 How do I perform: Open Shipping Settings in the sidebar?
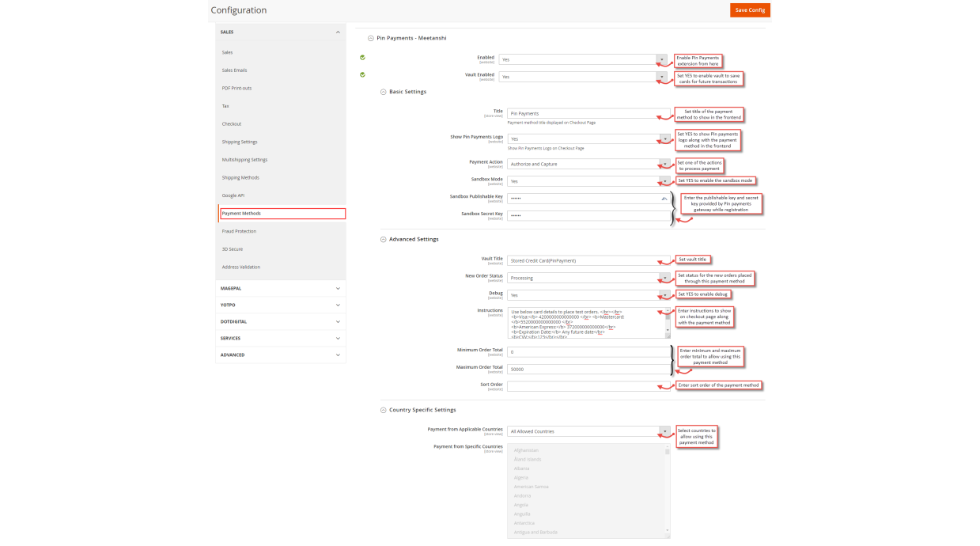[x=240, y=142]
